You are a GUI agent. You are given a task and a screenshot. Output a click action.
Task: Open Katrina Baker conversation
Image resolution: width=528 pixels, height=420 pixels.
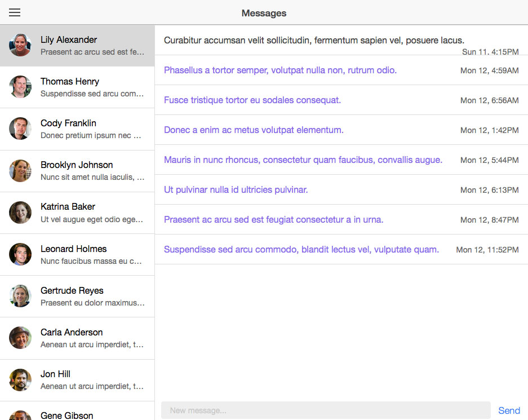(x=77, y=213)
